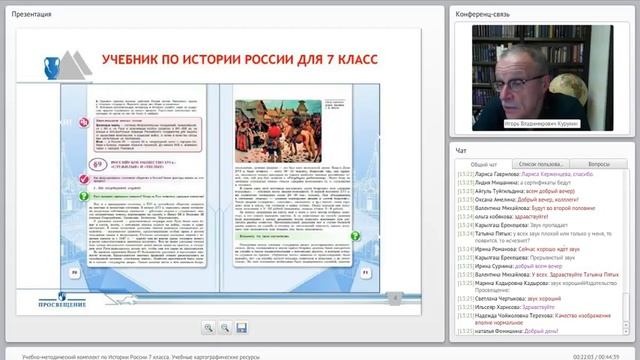The image size is (640, 360).
Task: Open the pink circular icon beside the glossary box
Action: point(84,122)
